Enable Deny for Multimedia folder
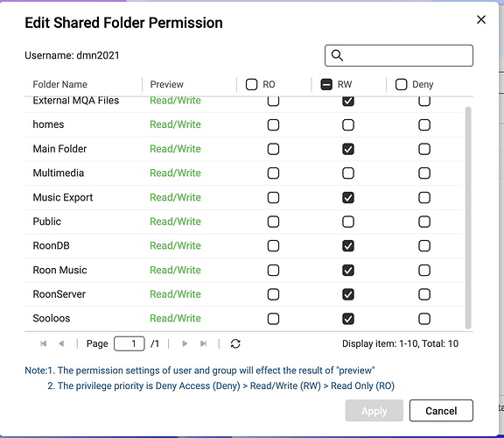This screenshot has height=438, width=504. [x=424, y=173]
